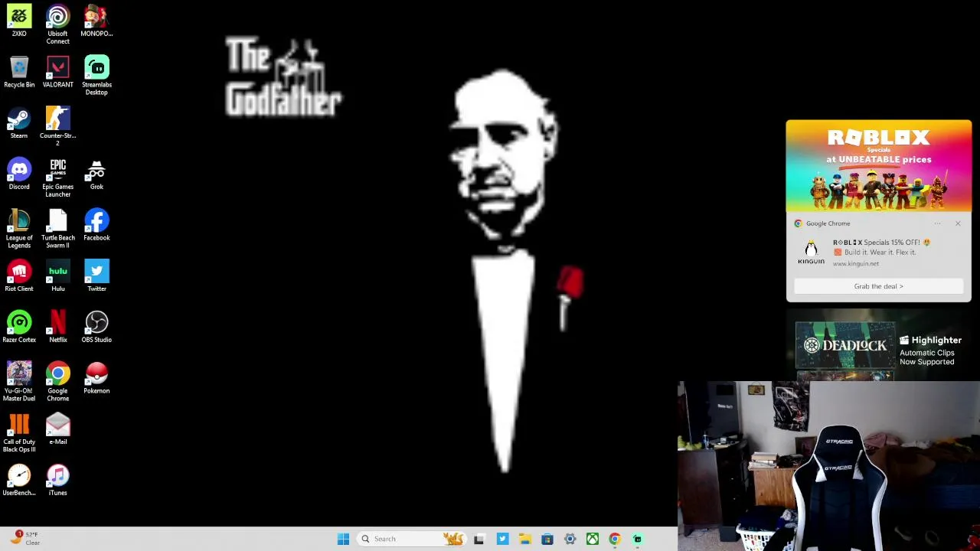Open the Recycle Bin
This screenshot has height=551, width=980.
pos(19,72)
